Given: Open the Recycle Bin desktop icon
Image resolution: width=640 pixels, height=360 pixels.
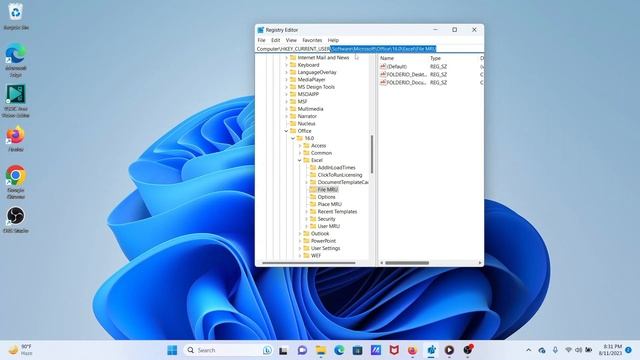Looking at the screenshot, I should pos(16,16).
